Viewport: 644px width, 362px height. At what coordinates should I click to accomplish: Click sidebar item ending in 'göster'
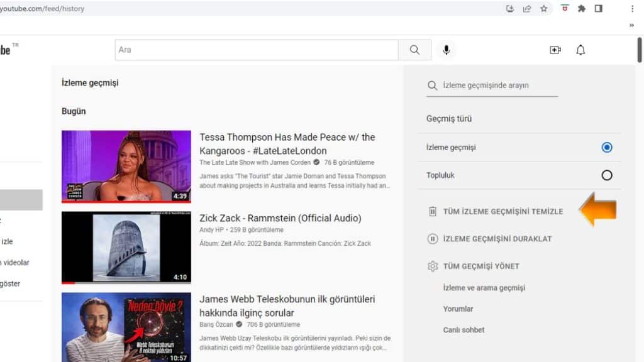pos(10,283)
